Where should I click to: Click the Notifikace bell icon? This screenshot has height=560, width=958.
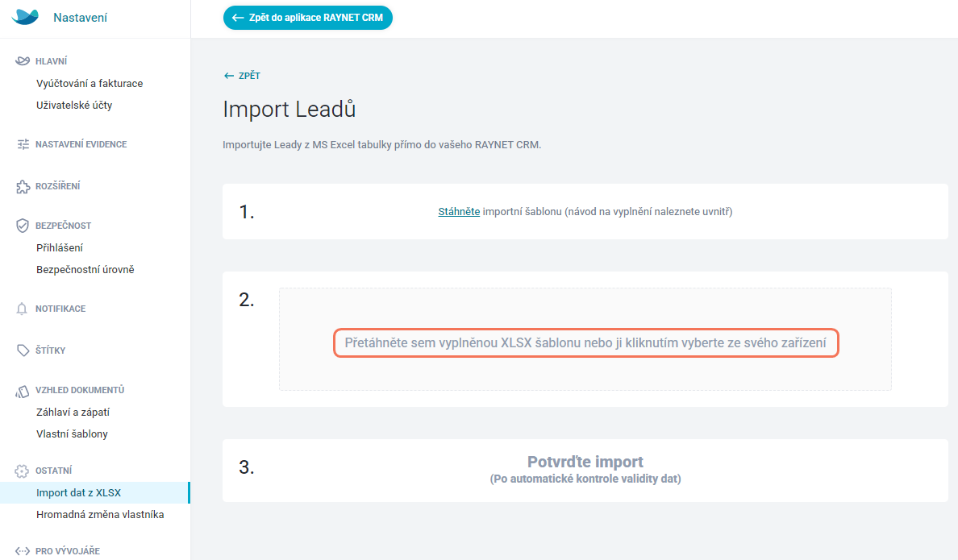click(x=22, y=309)
